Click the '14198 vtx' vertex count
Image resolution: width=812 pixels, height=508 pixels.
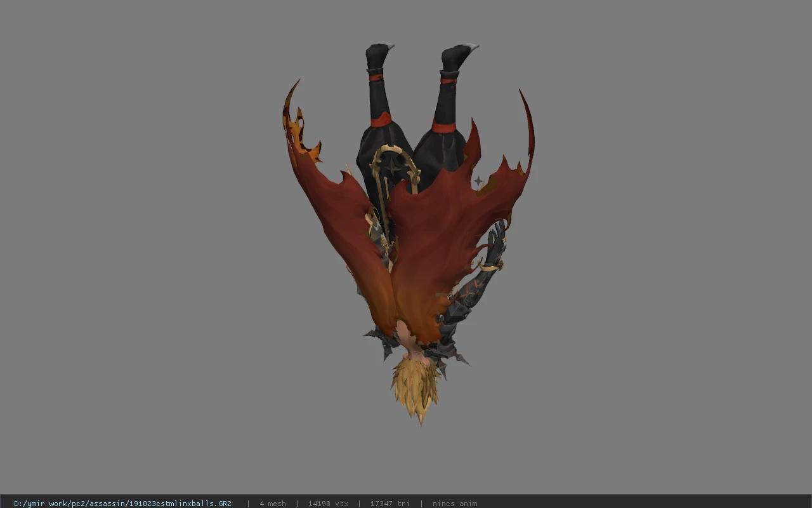pyautogui.click(x=328, y=504)
